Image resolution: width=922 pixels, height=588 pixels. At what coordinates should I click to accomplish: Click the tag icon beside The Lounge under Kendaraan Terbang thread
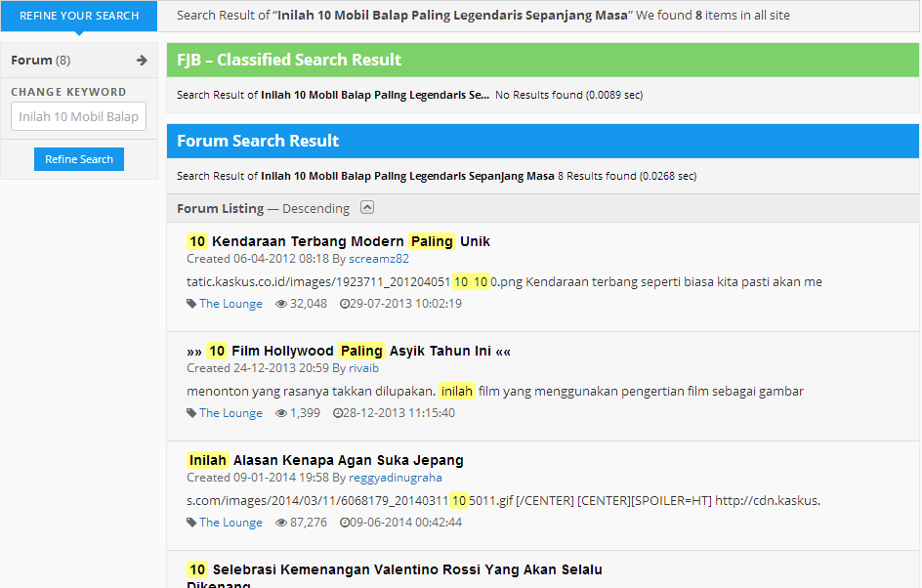pyautogui.click(x=191, y=304)
